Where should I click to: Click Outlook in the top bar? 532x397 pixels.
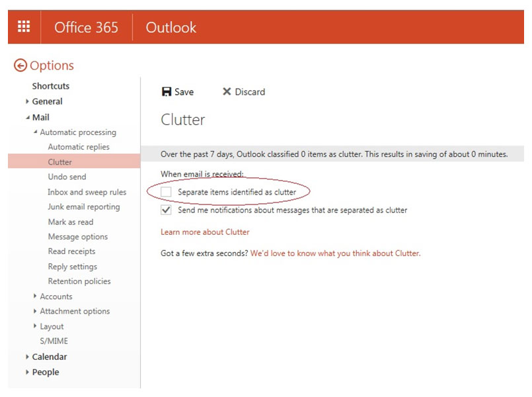[x=171, y=28]
